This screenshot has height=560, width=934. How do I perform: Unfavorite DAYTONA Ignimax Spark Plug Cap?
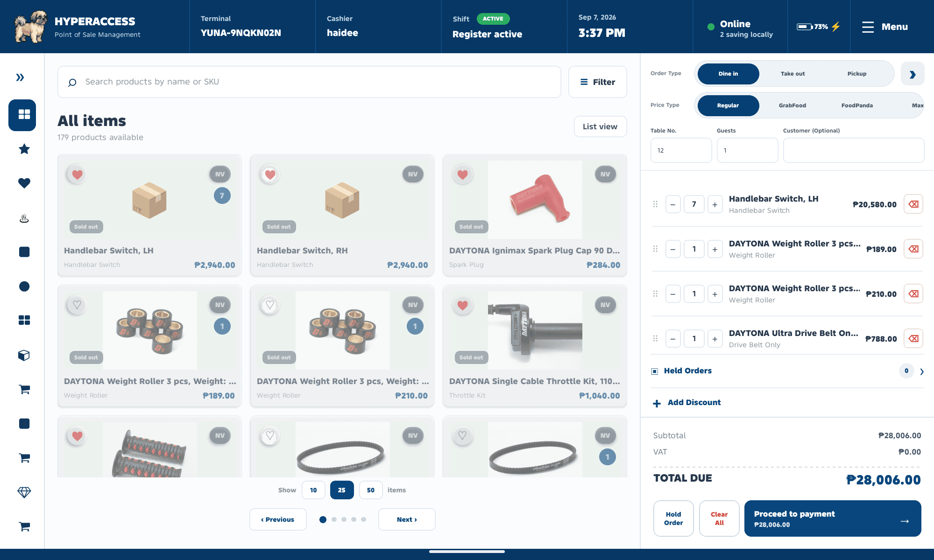coord(463,175)
